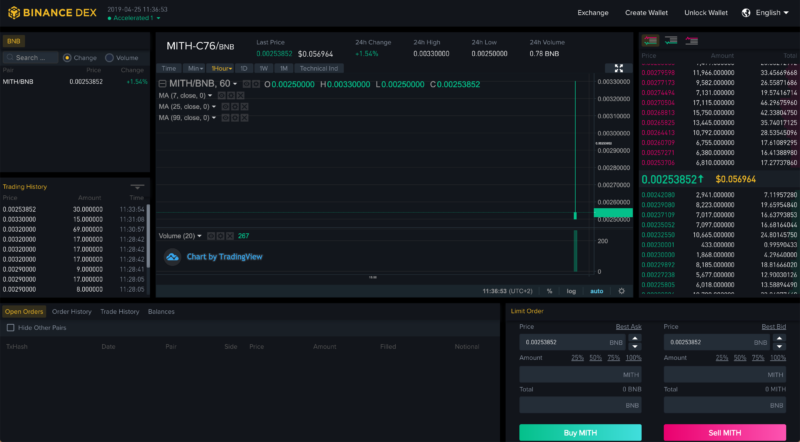
Task: Remove the Volume (20) indicator
Action: (x=230, y=236)
